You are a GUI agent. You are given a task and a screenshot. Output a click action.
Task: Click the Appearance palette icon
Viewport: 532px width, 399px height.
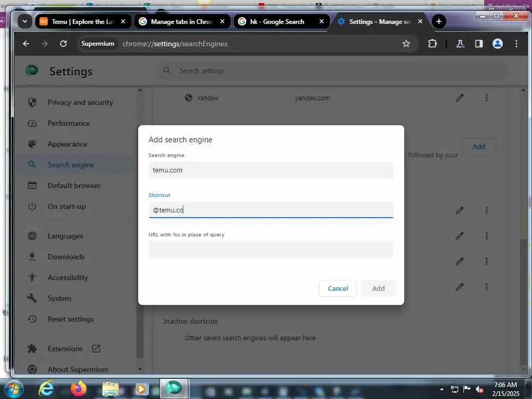[x=32, y=144]
